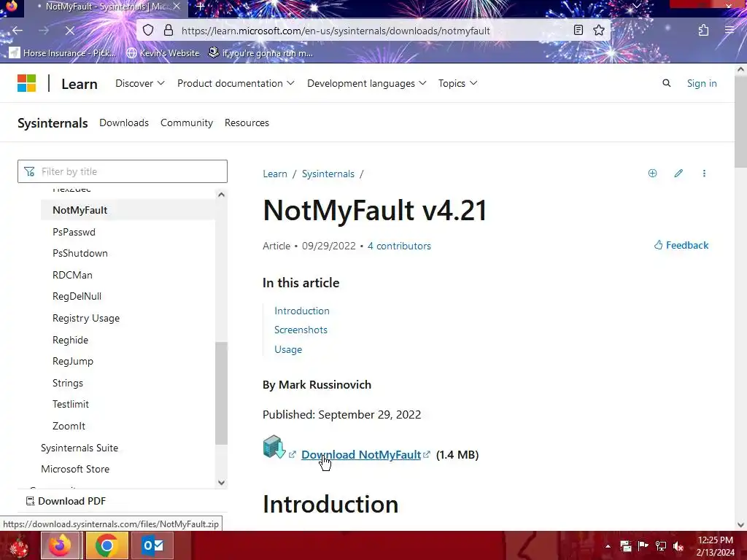Click the edit pencil icon
This screenshot has height=560, width=747.
pyautogui.click(x=678, y=174)
